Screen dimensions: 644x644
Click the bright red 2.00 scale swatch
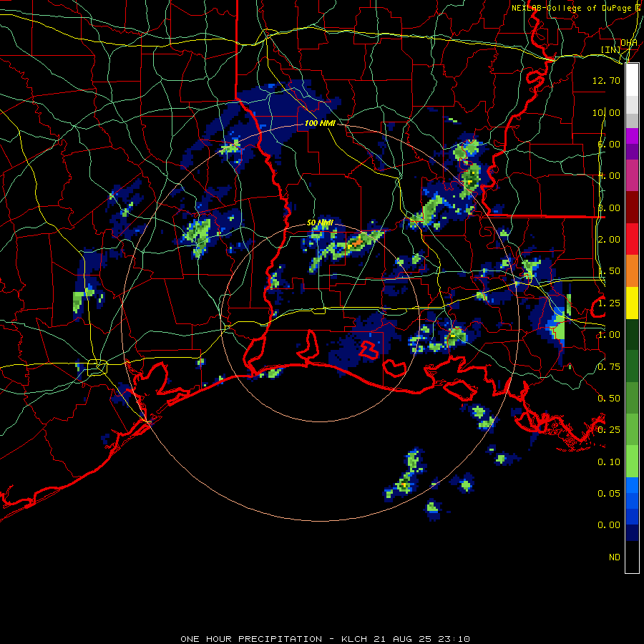(632, 239)
